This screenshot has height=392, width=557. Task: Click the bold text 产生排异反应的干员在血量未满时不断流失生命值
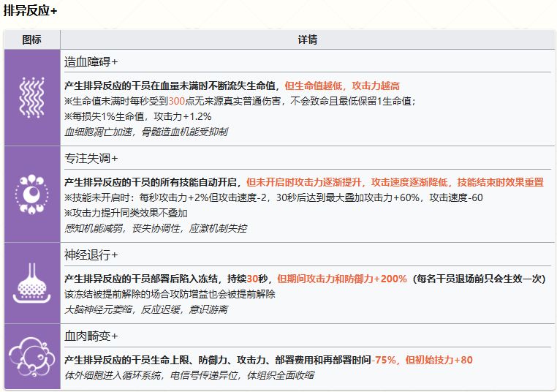170,86
